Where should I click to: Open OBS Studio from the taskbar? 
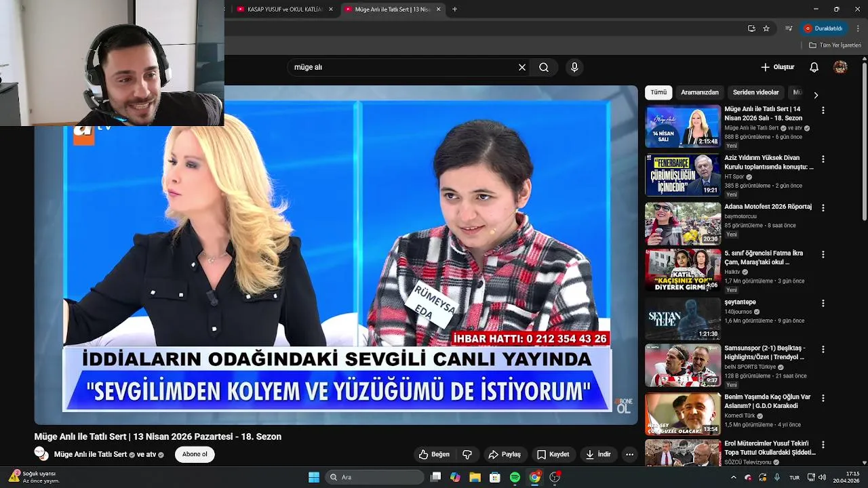[x=555, y=477]
